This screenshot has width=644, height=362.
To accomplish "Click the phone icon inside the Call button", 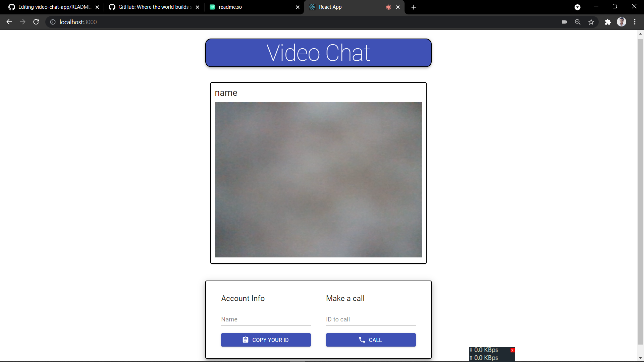I will coord(362,340).
